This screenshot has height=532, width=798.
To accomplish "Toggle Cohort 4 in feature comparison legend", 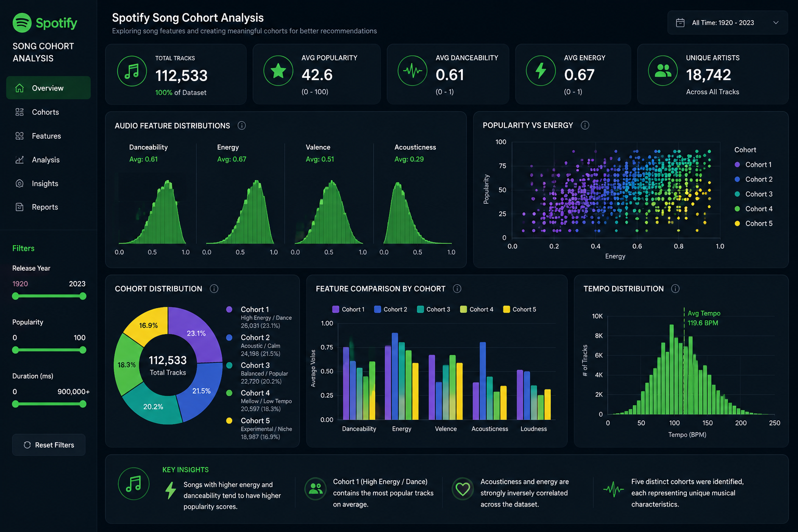I will 477,310.
